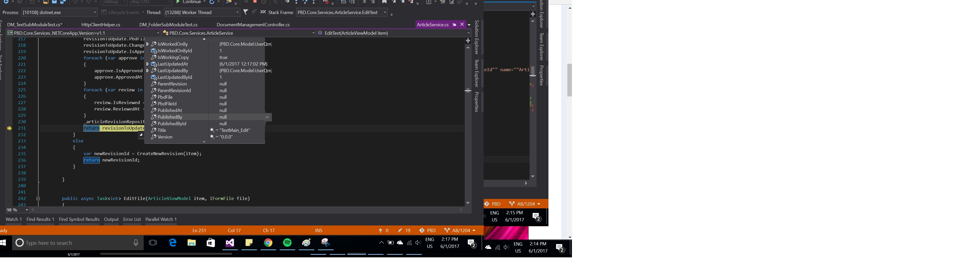Click the Error List tab button
This screenshot has width=980, height=278.
(x=131, y=219)
